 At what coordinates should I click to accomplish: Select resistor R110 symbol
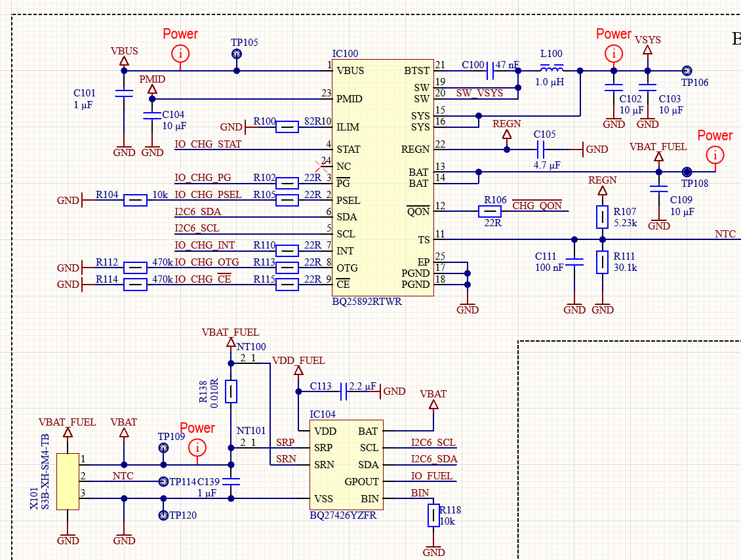point(287,250)
